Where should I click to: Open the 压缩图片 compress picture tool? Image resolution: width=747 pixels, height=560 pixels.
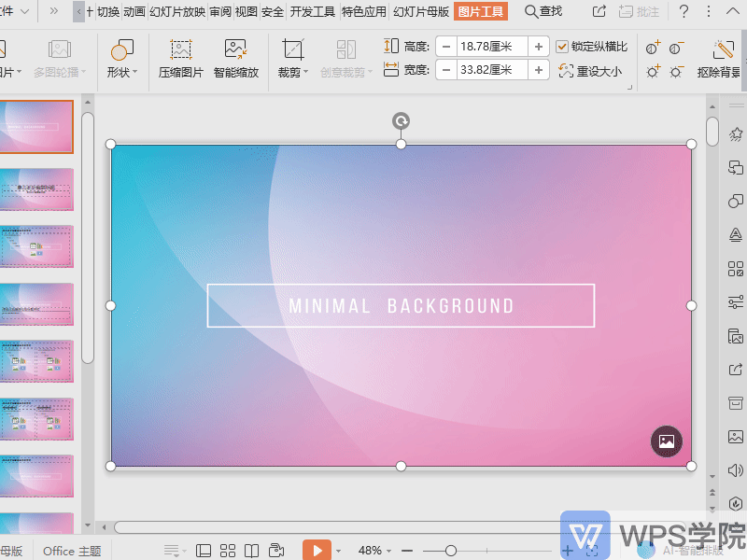(180, 59)
